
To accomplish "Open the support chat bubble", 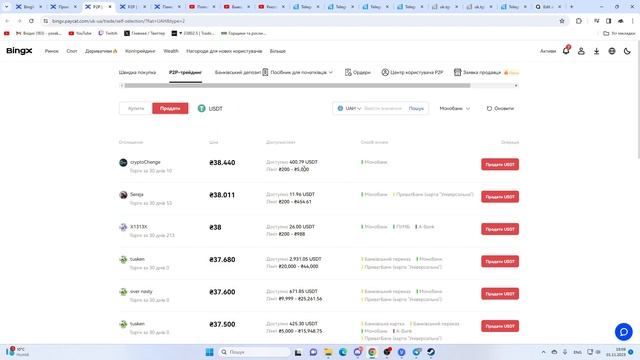I will point(624,332).
